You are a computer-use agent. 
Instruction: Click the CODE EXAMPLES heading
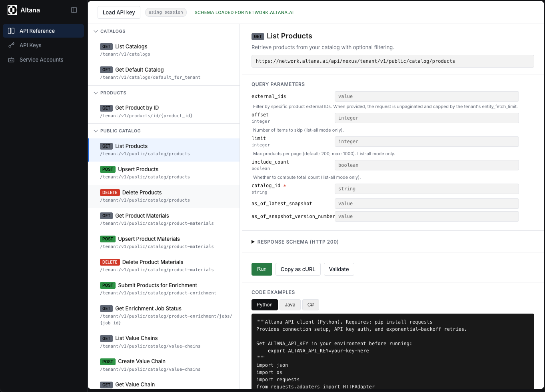[x=273, y=292]
